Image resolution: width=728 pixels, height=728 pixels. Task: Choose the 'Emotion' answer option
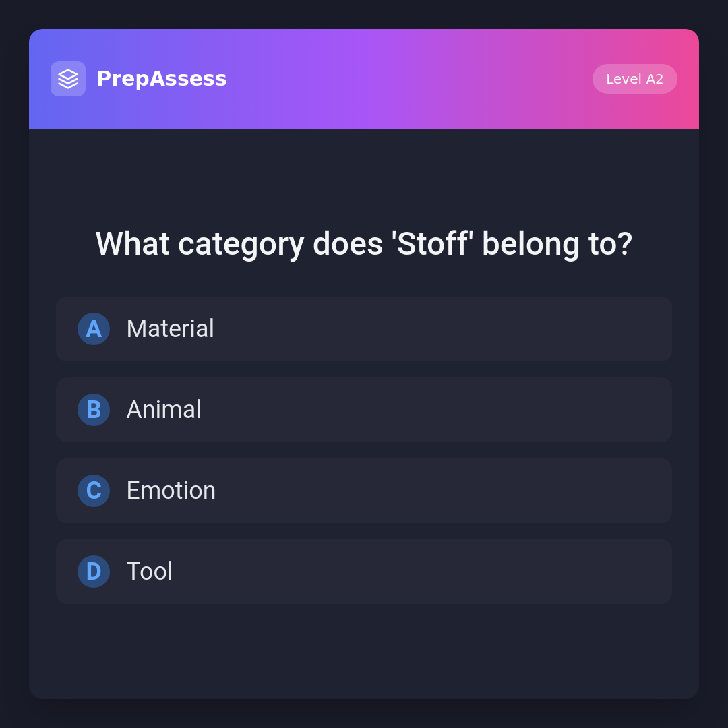point(364,491)
